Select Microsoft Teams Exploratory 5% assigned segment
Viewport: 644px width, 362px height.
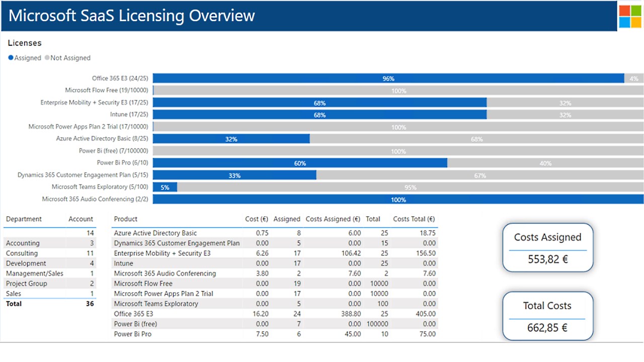(165, 187)
